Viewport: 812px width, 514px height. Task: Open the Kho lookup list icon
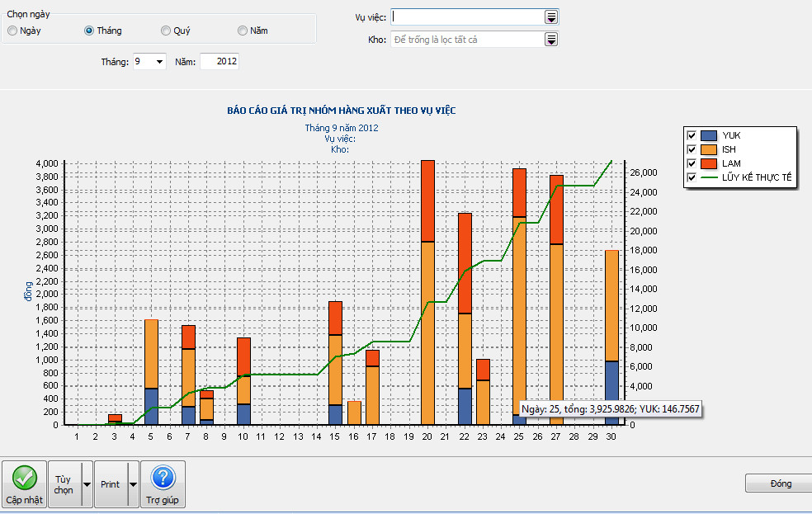point(551,40)
